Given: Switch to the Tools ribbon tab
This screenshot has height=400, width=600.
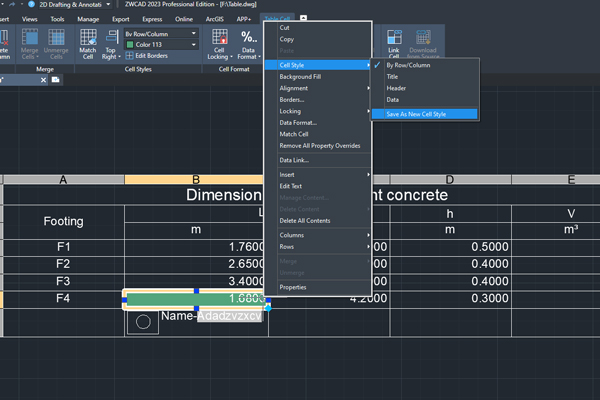Looking at the screenshot, I should click(x=57, y=19).
